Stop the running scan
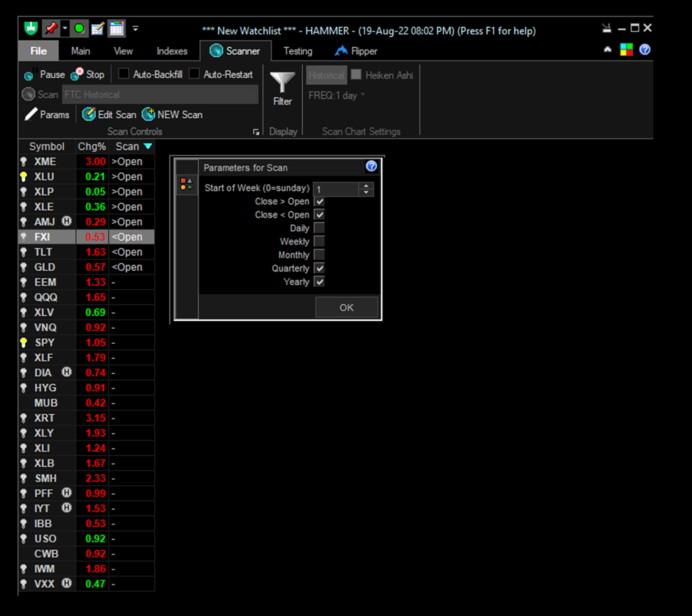This screenshot has height=616, width=692. [x=88, y=74]
